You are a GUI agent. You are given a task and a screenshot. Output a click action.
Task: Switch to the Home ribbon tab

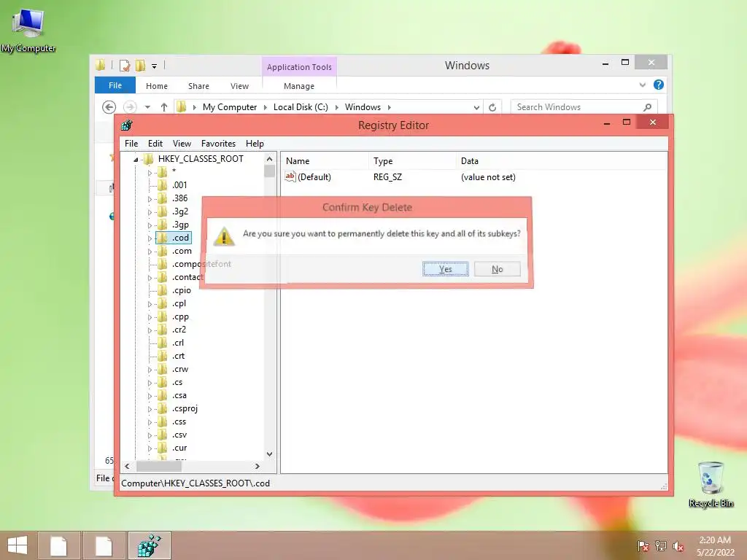157,86
